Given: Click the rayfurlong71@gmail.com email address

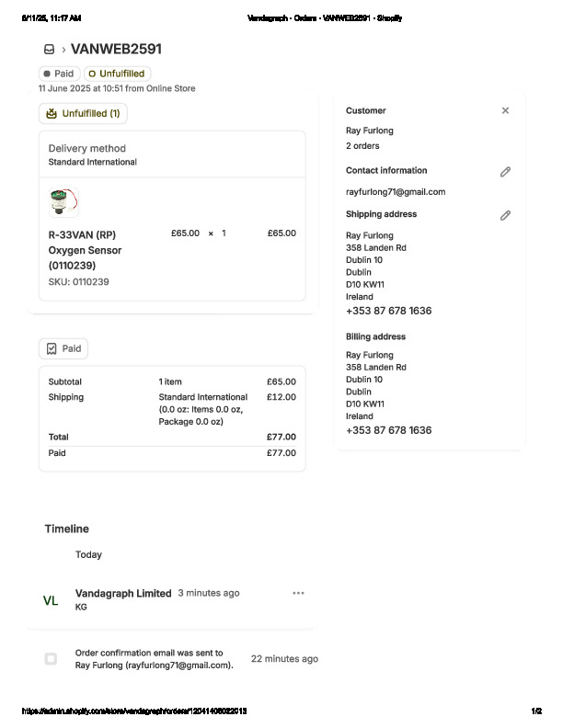Looking at the screenshot, I should [396, 192].
